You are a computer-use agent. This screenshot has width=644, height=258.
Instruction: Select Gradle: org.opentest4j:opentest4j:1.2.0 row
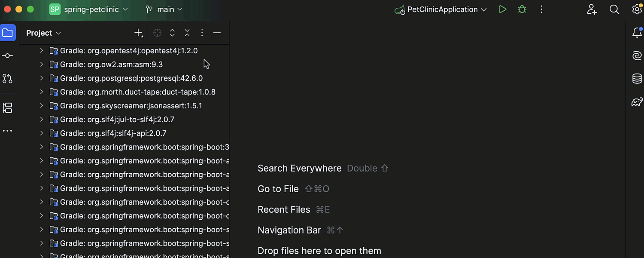pyautogui.click(x=124, y=51)
